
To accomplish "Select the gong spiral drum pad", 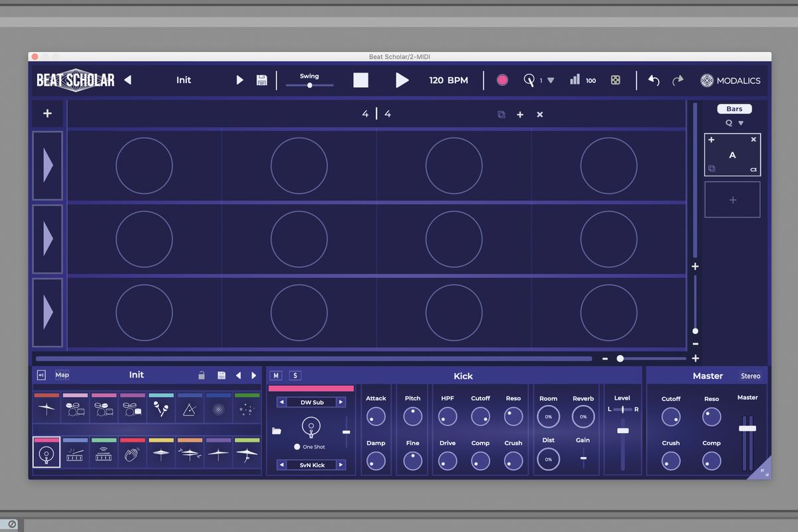I will pyautogui.click(x=218, y=409).
